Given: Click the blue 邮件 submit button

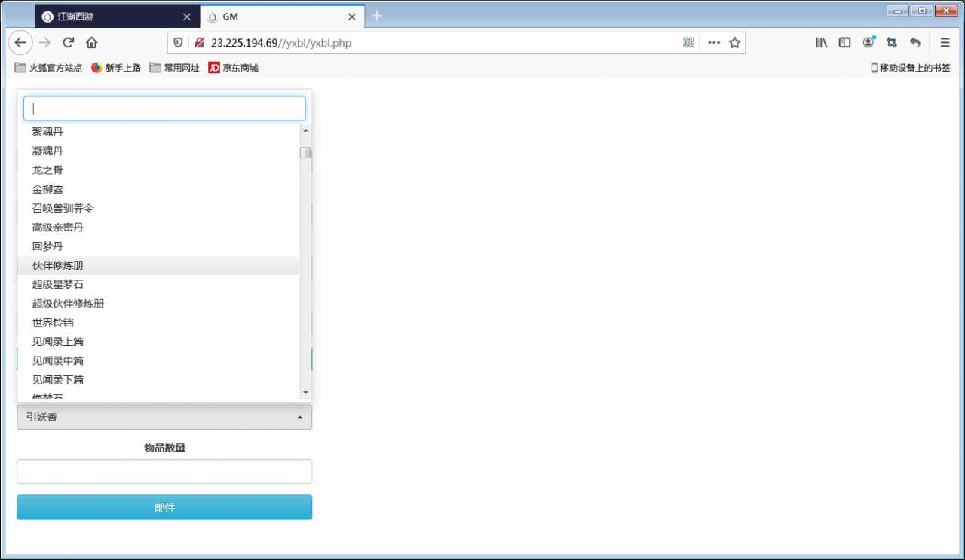Looking at the screenshot, I should (164, 507).
